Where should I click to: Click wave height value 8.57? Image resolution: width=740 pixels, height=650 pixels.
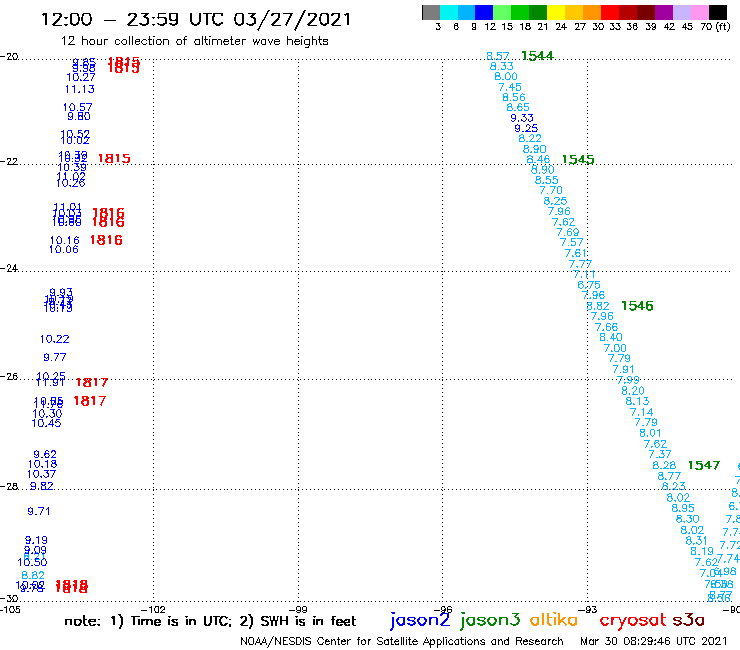[498, 56]
